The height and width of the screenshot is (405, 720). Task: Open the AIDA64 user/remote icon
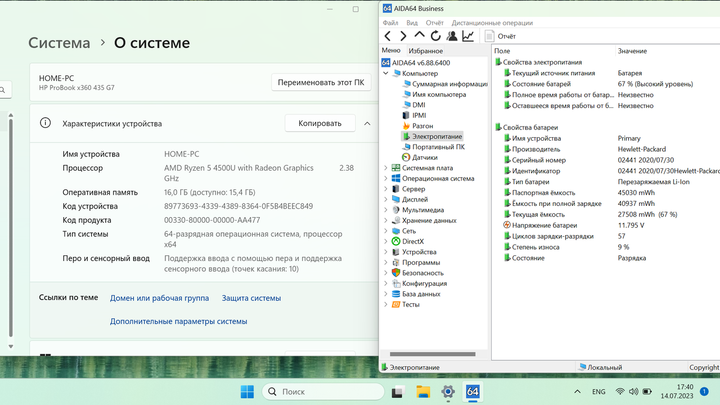coord(452,36)
